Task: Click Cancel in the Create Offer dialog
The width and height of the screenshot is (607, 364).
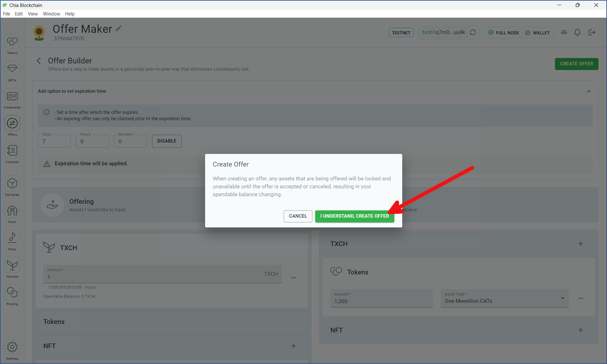Action: 298,216
